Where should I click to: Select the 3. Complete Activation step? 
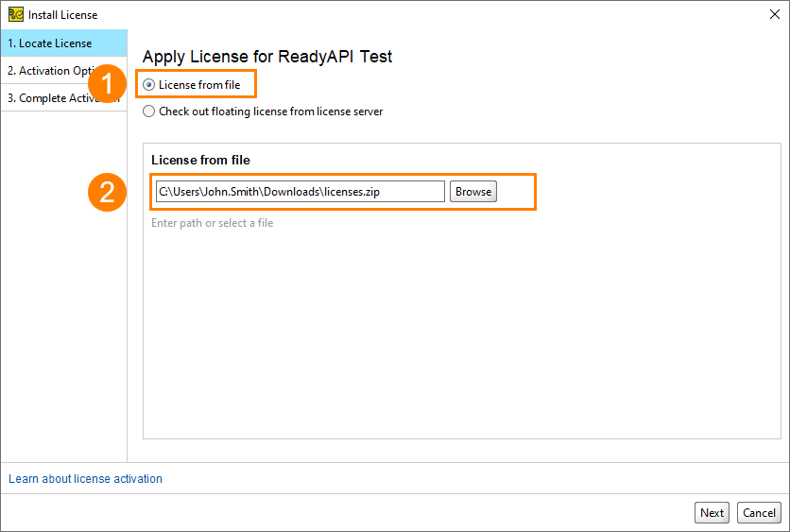(x=64, y=97)
